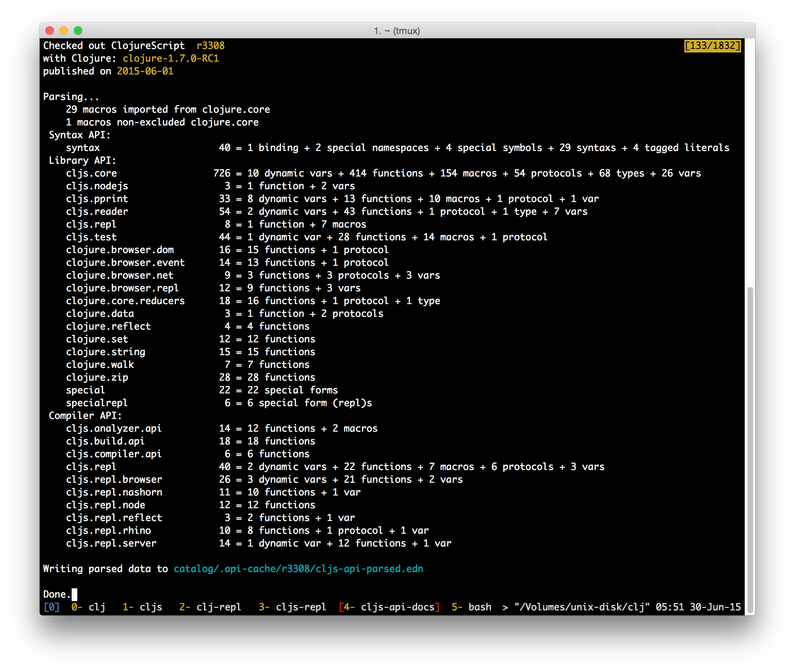Click the 'cljs.pprint' row name
Screen dimensions: 795x672
[97, 199]
